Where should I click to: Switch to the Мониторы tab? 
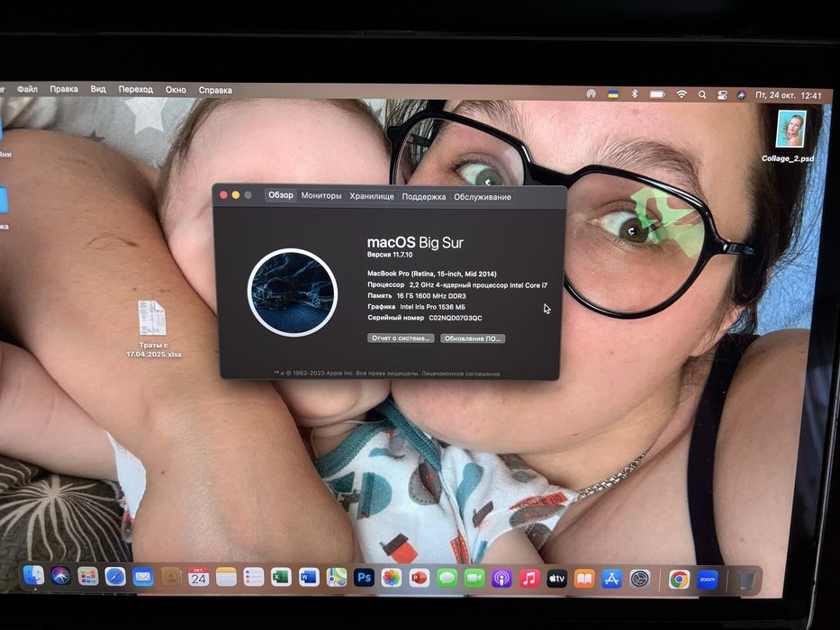321,195
